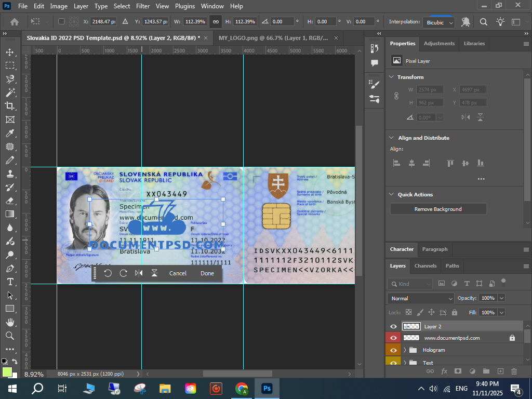
Task: Select the Crop tool
Action: (x=10, y=106)
